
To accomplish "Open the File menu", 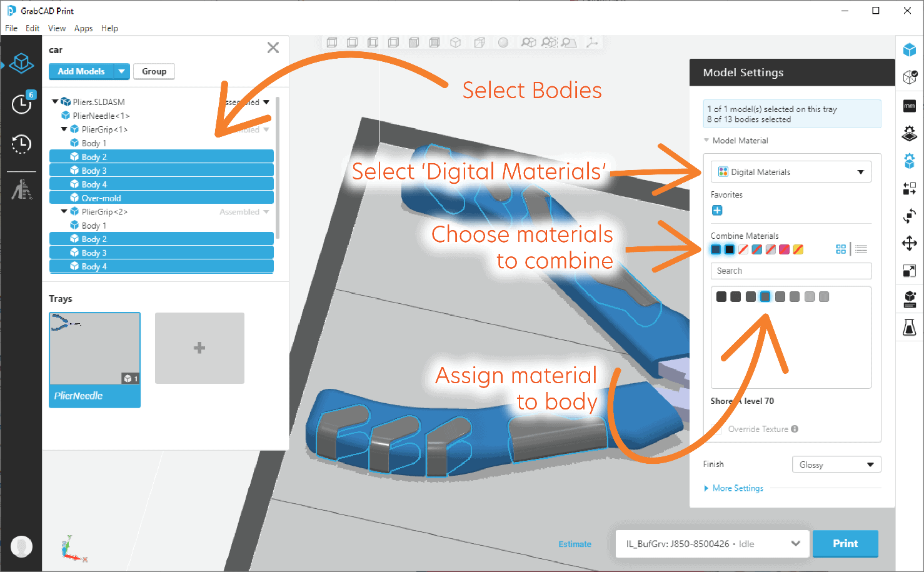I will coord(11,28).
